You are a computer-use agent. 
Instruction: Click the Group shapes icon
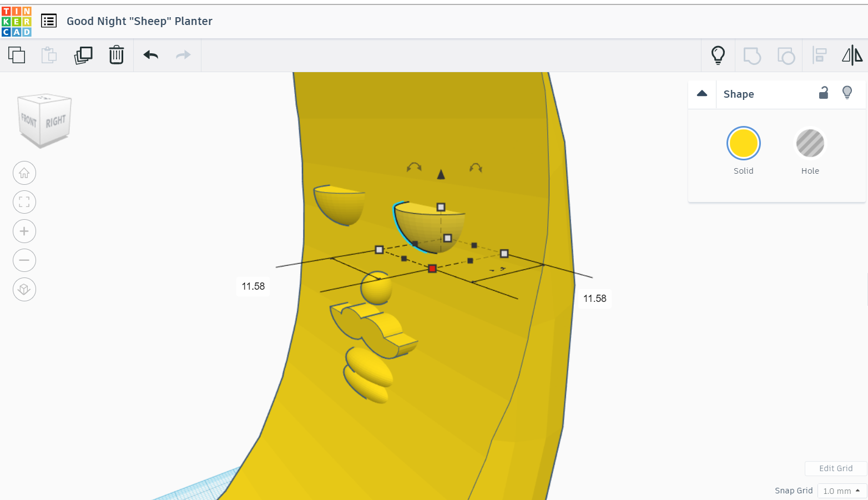(x=752, y=55)
